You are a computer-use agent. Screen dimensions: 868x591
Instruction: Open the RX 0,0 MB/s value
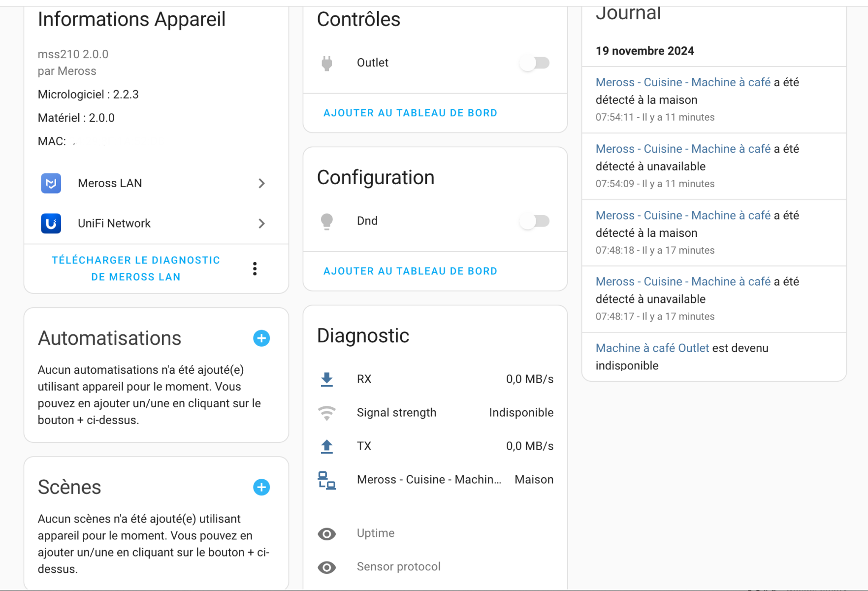click(x=530, y=379)
